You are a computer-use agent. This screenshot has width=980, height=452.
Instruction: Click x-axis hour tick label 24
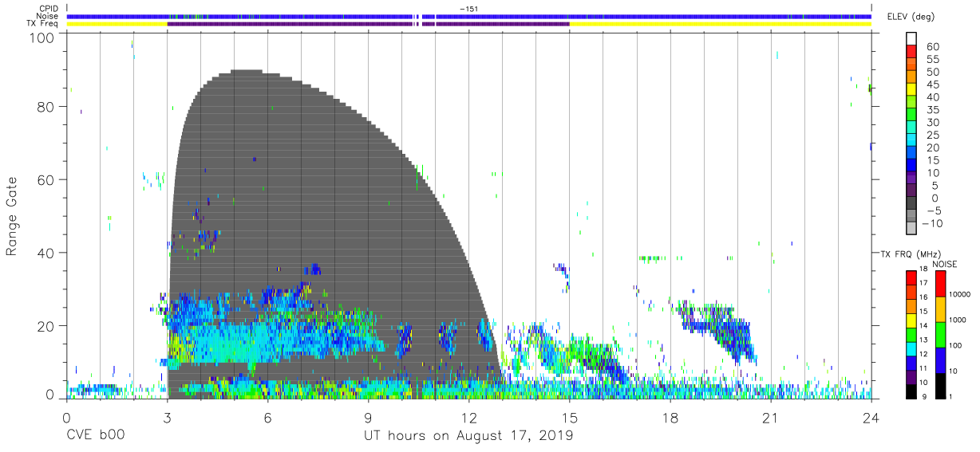click(871, 417)
